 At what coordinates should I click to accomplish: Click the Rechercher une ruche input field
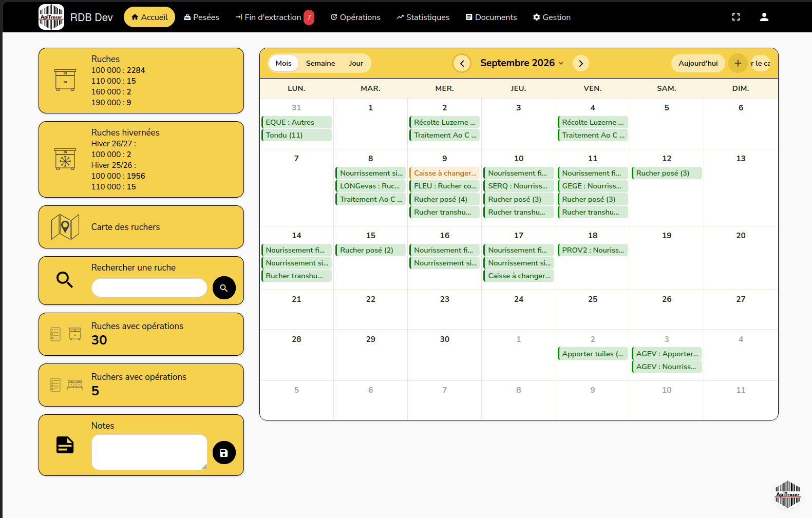(x=149, y=287)
